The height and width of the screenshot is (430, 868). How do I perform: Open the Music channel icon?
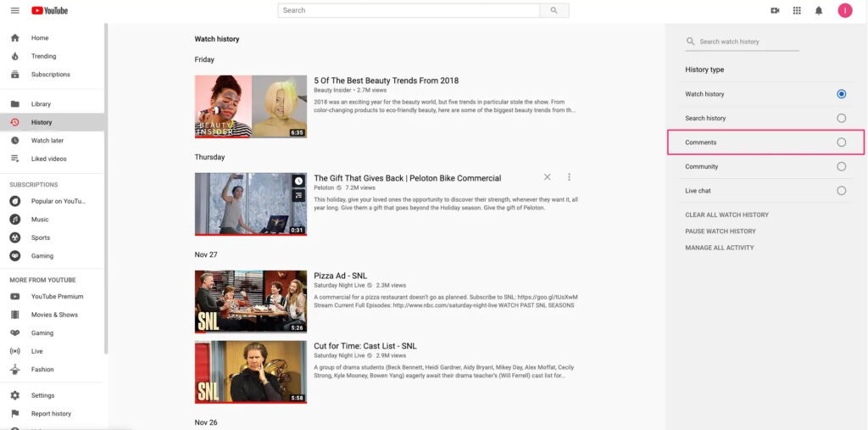(x=15, y=220)
